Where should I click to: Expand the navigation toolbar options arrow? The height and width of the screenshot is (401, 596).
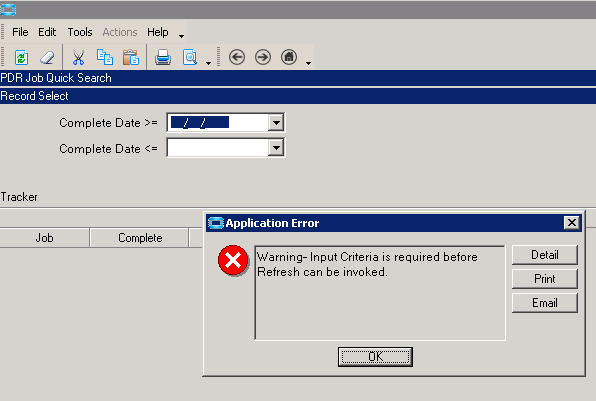(x=308, y=63)
